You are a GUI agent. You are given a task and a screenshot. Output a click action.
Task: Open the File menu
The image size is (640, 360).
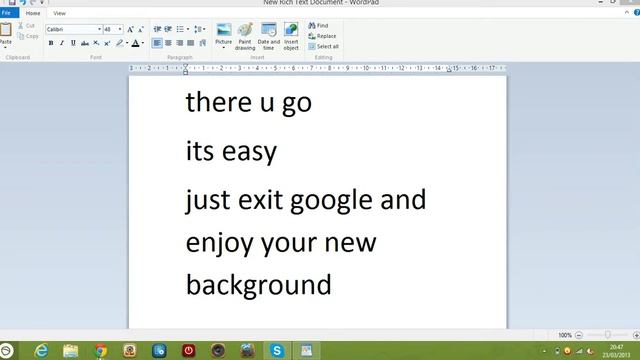[9, 13]
